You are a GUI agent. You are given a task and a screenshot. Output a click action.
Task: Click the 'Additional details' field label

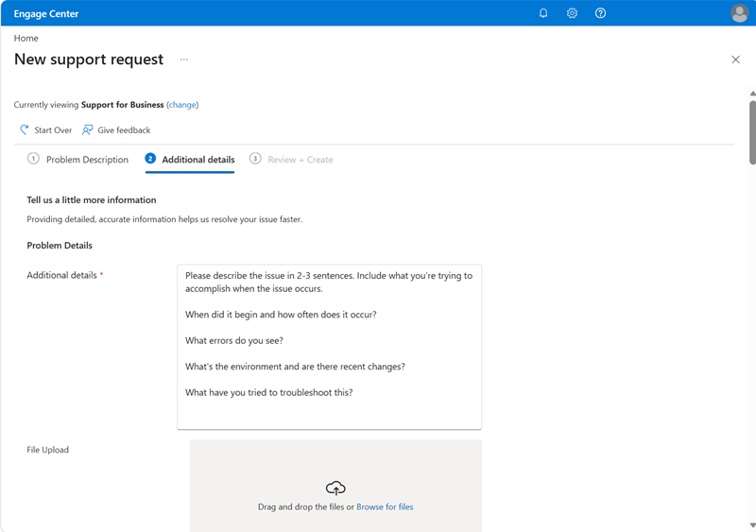pos(61,275)
